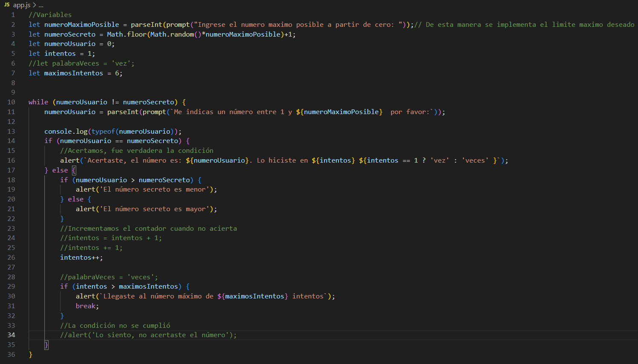Click 'maximosIntentos' declaration on line 7

coord(74,73)
